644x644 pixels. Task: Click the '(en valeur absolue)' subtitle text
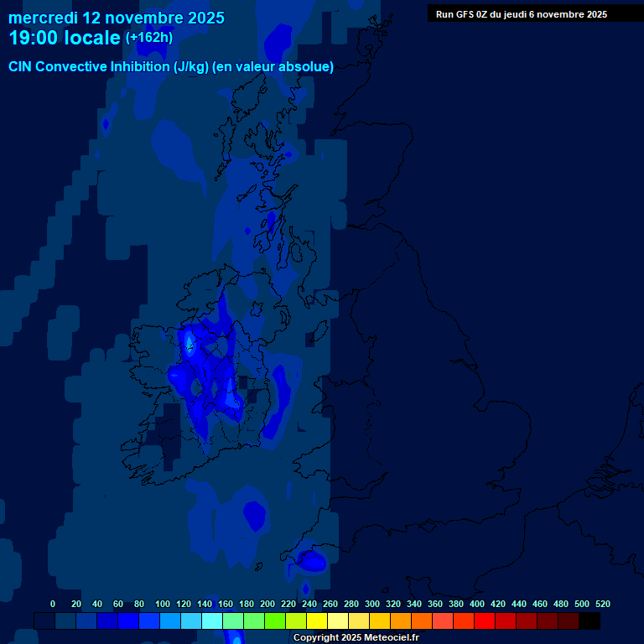click(x=273, y=67)
